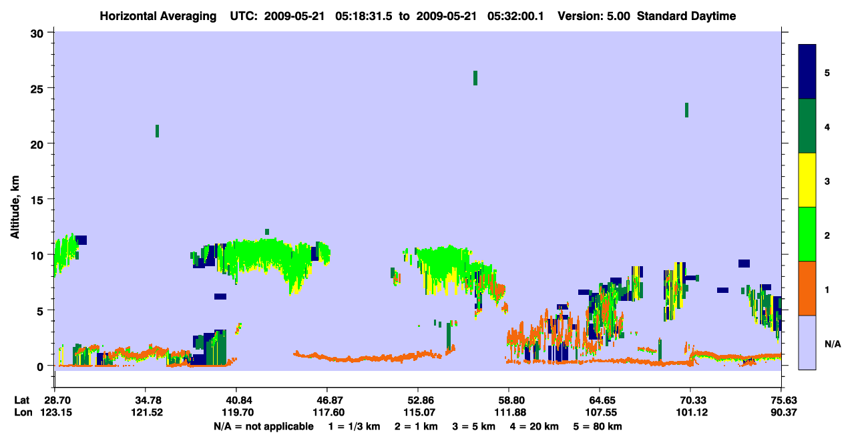
Task: Click the '5 = 80 km' legend entry
Action: click(599, 426)
